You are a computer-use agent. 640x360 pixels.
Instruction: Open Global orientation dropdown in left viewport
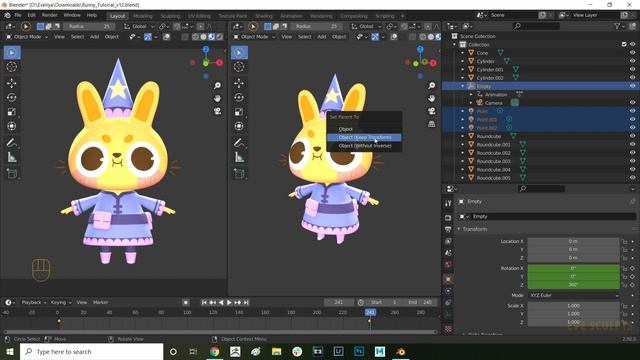point(139,26)
